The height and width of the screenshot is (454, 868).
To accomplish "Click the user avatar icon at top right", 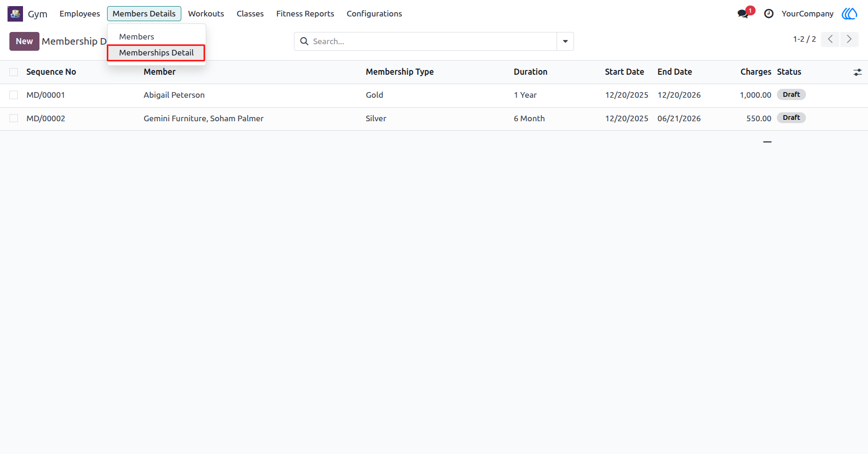I will pyautogui.click(x=849, y=14).
